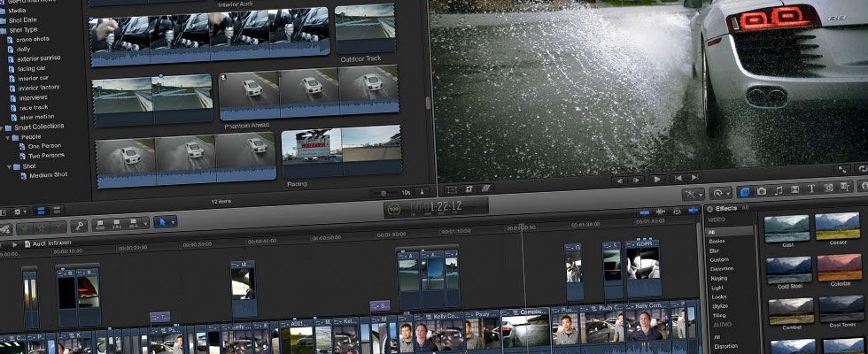Select the Distort tool below viewer

click(485, 188)
